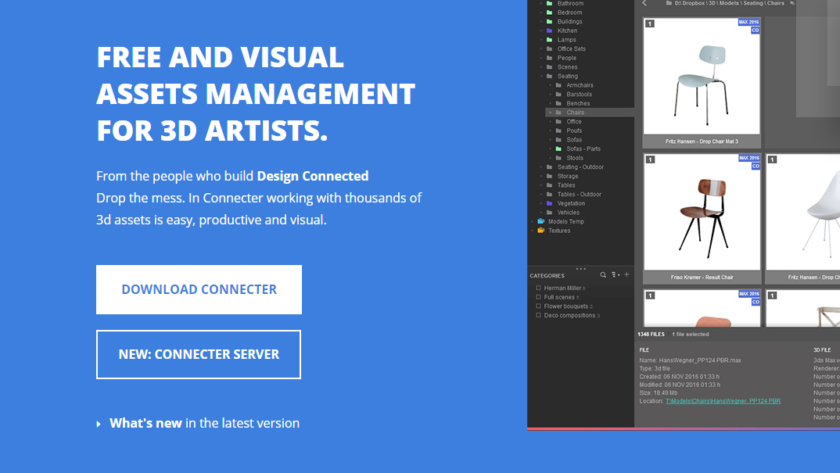
Task: Expand What's new disclosure triangle
Action: pos(98,424)
